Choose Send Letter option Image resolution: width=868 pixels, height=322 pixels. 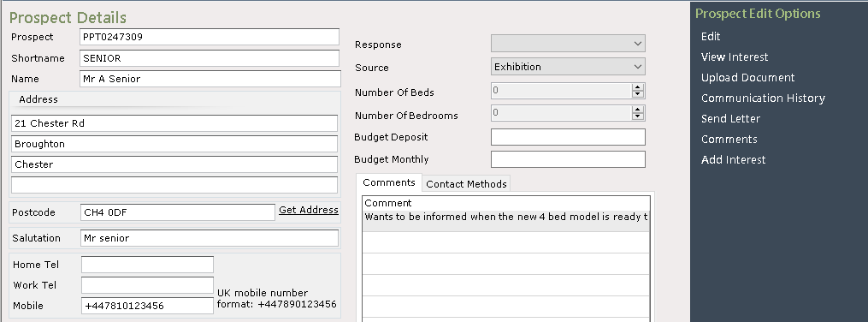coord(730,118)
